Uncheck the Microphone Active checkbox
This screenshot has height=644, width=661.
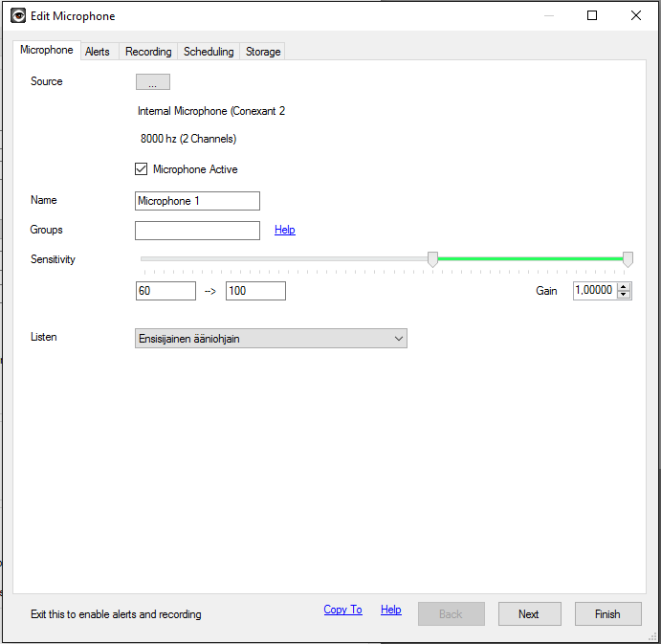click(142, 169)
